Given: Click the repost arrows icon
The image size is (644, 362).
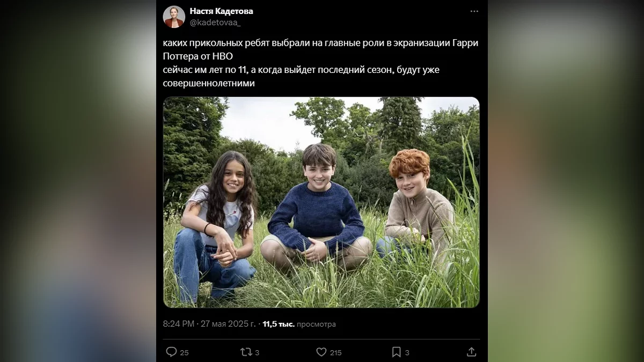Looking at the screenshot, I should [x=246, y=352].
